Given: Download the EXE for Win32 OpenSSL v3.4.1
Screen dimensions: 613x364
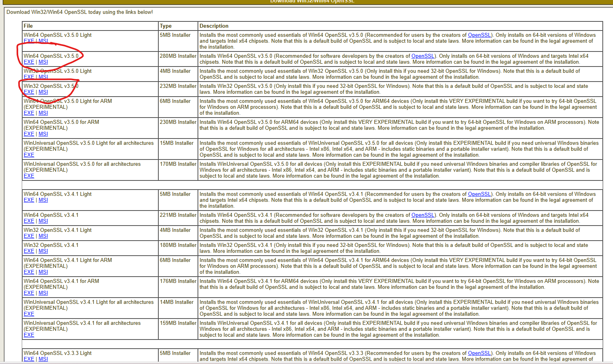Looking at the screenshot, I should 29,251.
